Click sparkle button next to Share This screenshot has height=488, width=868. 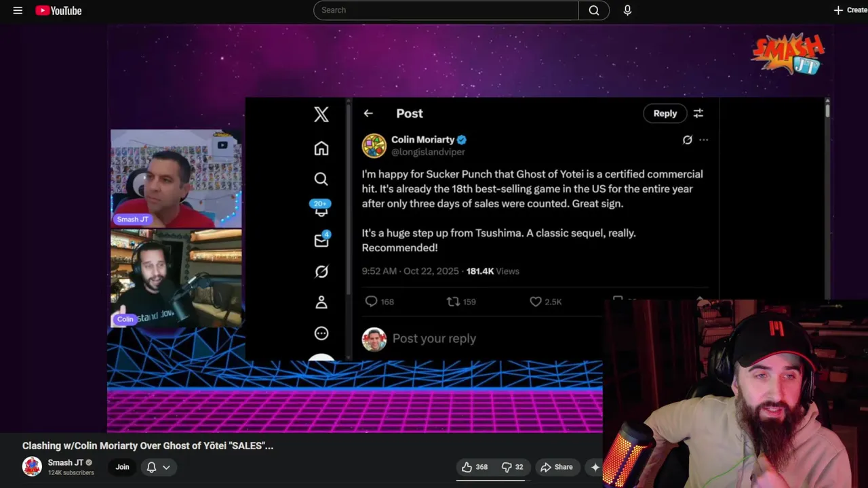tap(595, 467)
